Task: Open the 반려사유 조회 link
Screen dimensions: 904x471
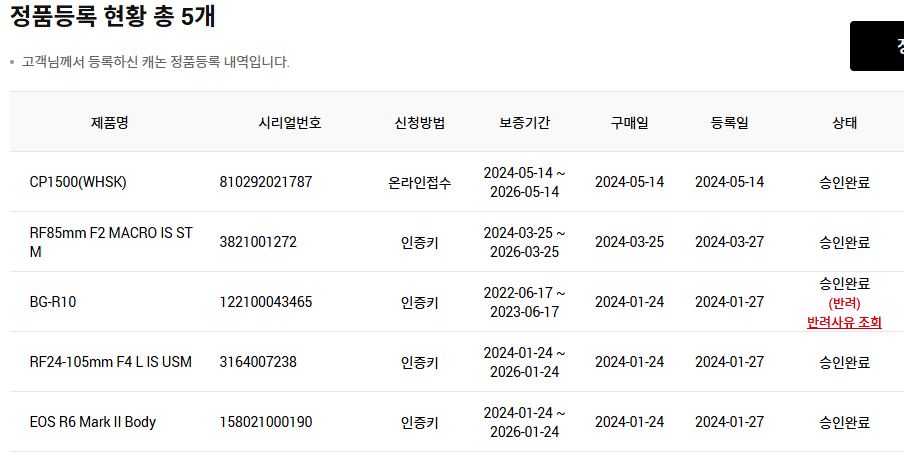Action: tap(844, 322)
